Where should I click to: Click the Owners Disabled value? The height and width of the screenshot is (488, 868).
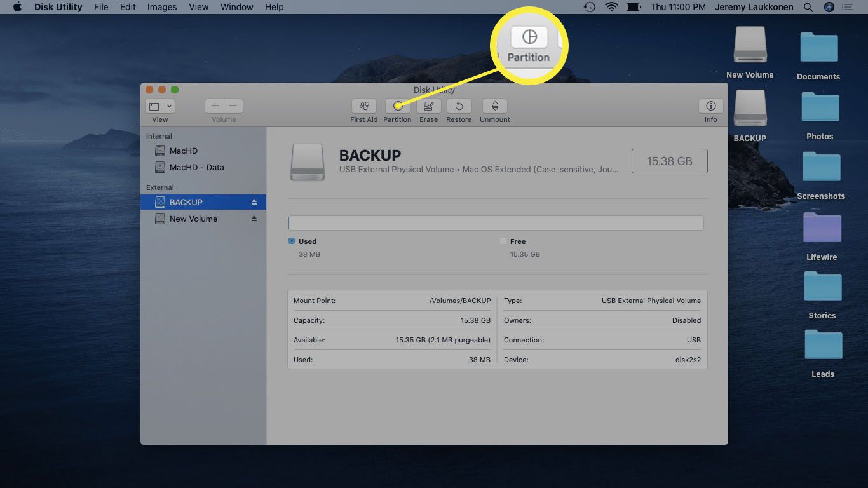686,320
